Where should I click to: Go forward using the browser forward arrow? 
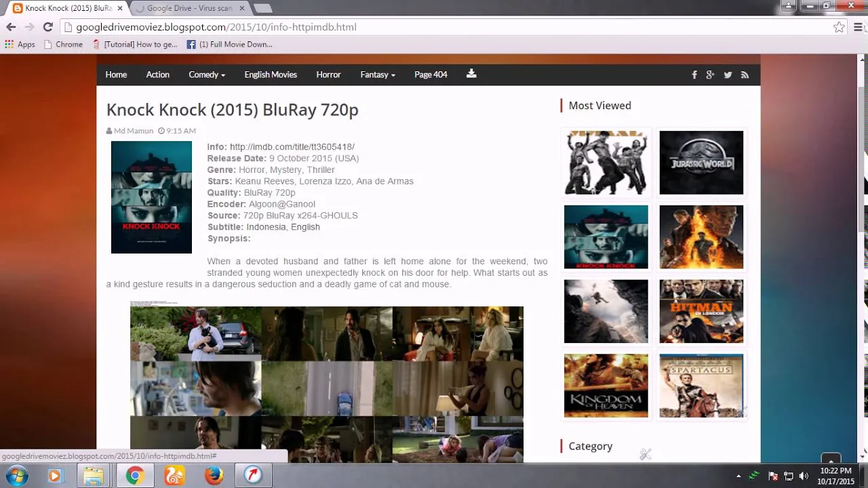point(29,27)
